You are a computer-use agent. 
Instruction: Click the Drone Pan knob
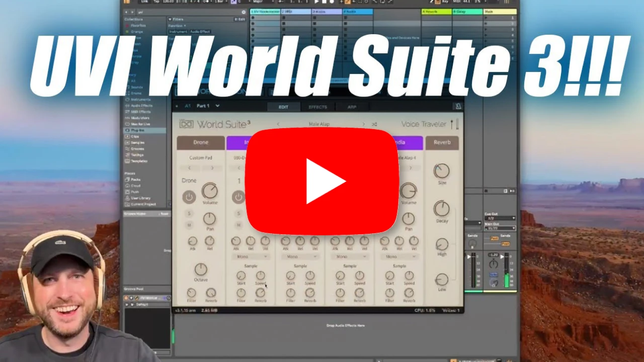tap(209, 219)
